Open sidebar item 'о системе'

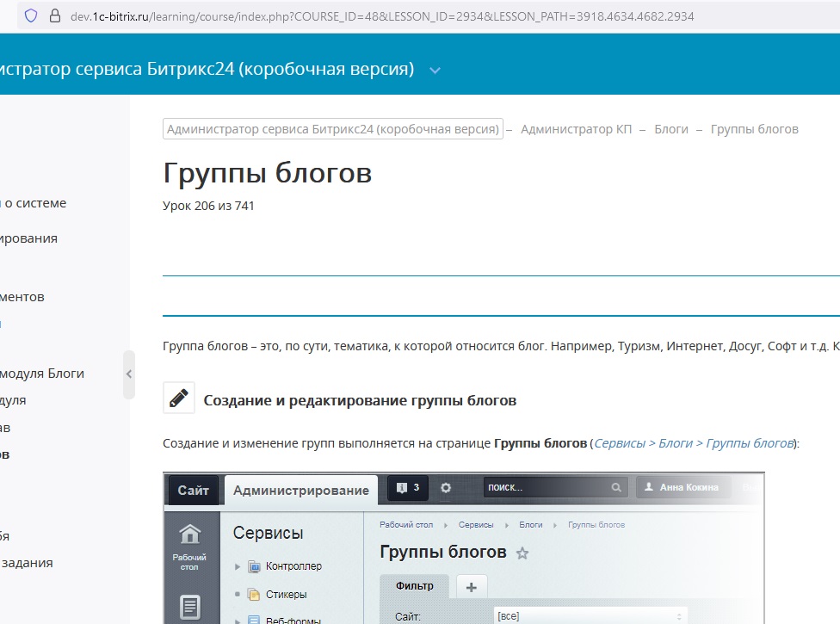pyautogui.click(x=34, y=203)
